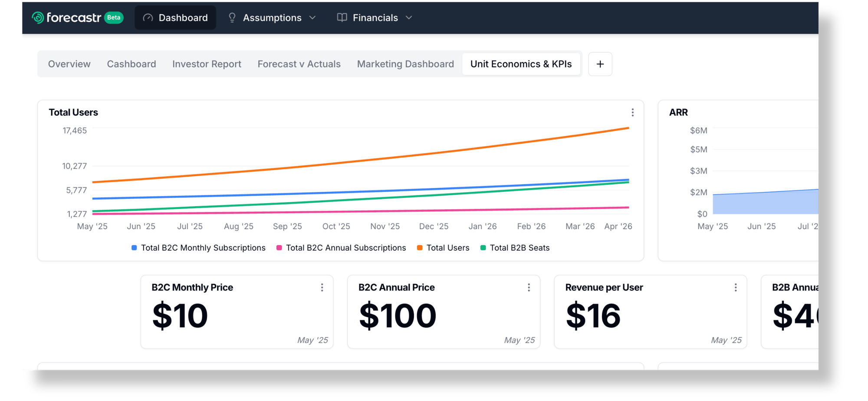The image size is (868, 401).
Task: Switch to the Overview tab
Action: (x=69, y=64)
